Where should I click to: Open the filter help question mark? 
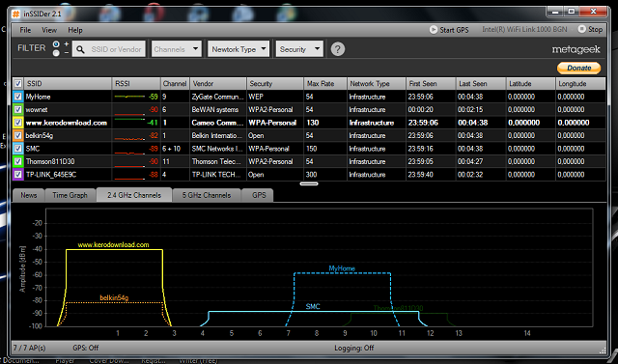[x=338, y=49]
